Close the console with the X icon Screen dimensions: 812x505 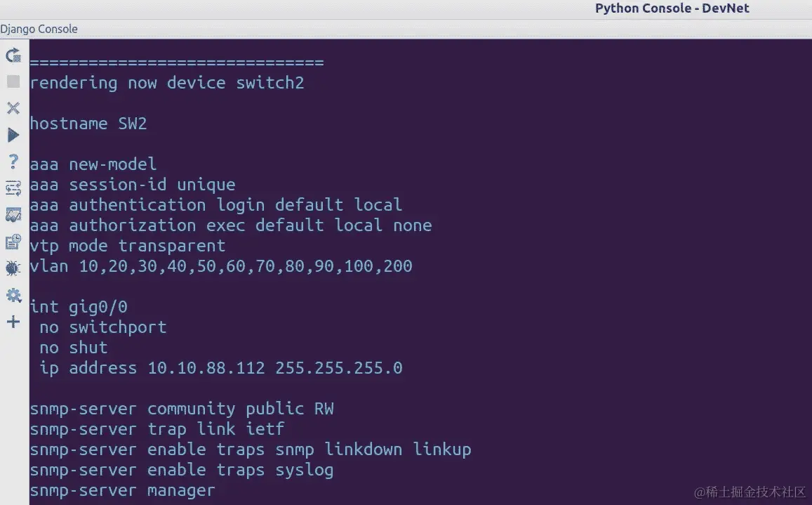coord(13,108)
